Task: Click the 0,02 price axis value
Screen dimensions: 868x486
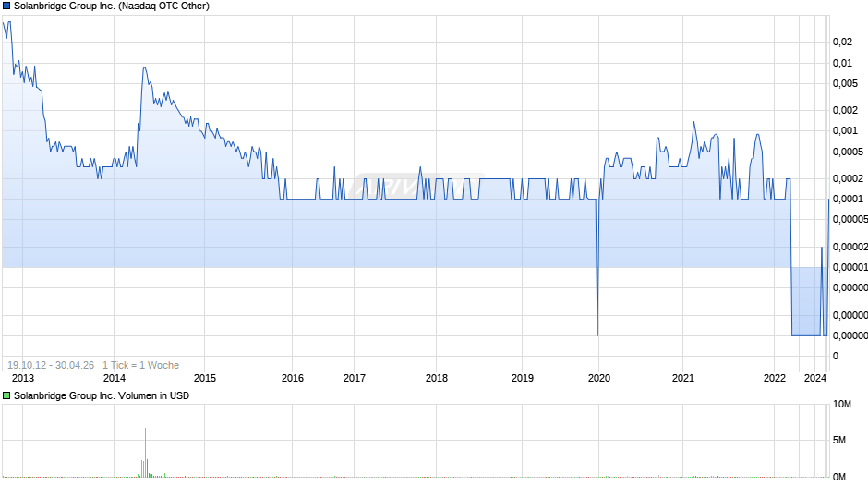Action: (x=842, y=43)
